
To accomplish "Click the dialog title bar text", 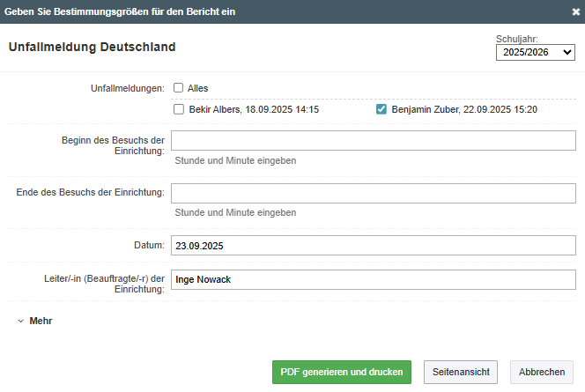I will tap(120, 11).
